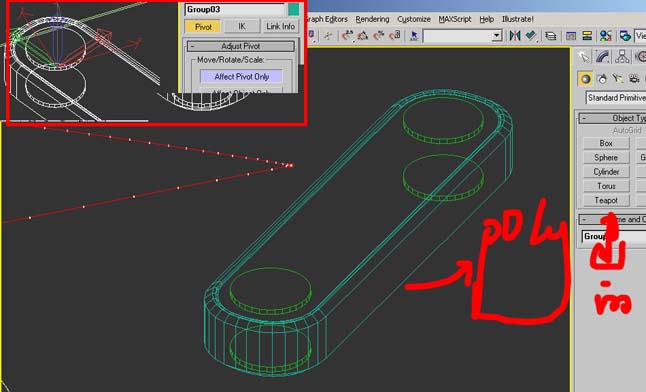Open the Material Editor icon

(x=605, y=36)
